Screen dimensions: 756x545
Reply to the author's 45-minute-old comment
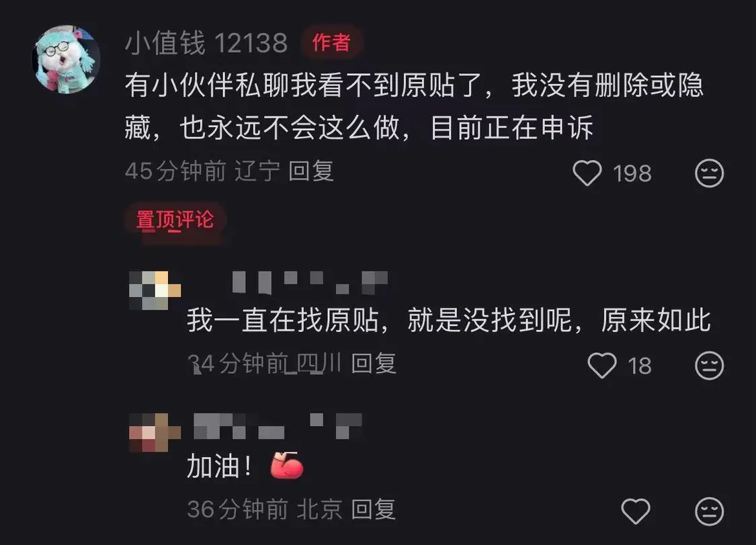click(x=311, y=171)
